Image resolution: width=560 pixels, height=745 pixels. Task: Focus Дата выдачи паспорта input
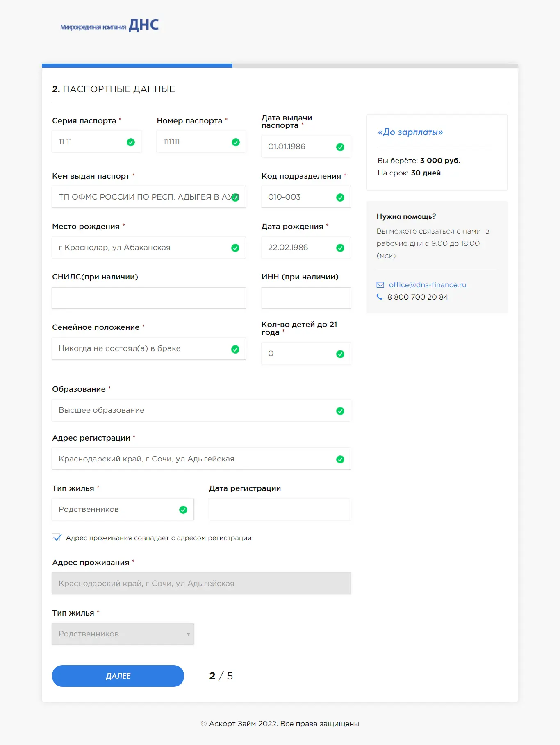306,146
